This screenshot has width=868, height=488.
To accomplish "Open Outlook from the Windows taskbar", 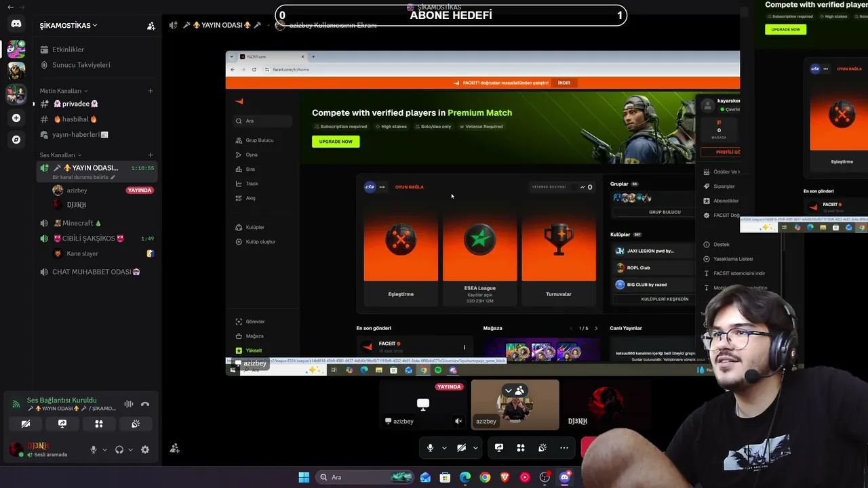I will pos(425,477).
